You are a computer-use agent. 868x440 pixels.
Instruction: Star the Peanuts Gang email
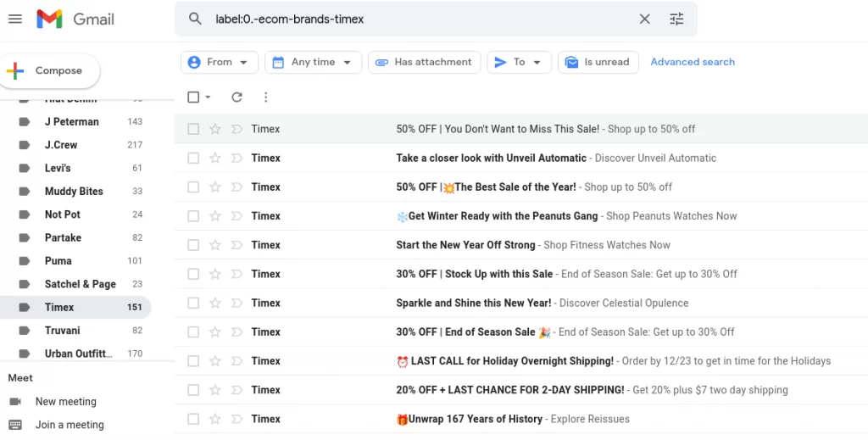214,216
